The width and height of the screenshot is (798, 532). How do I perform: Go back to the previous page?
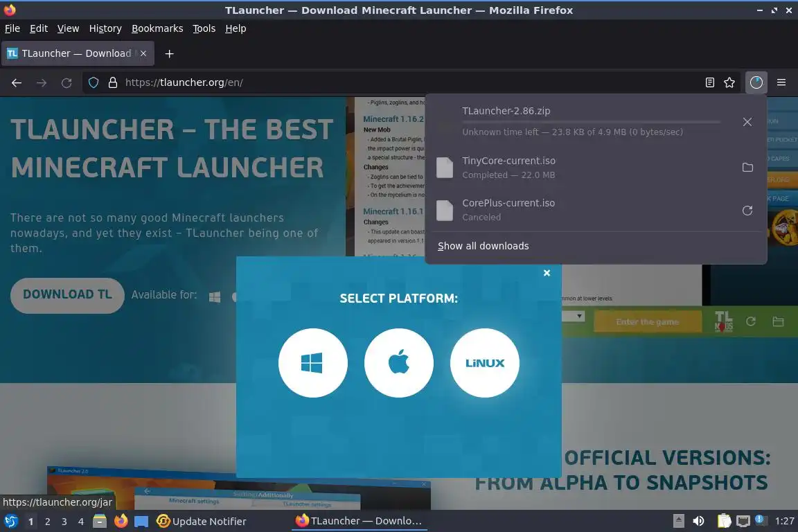[x=17, y=82]
